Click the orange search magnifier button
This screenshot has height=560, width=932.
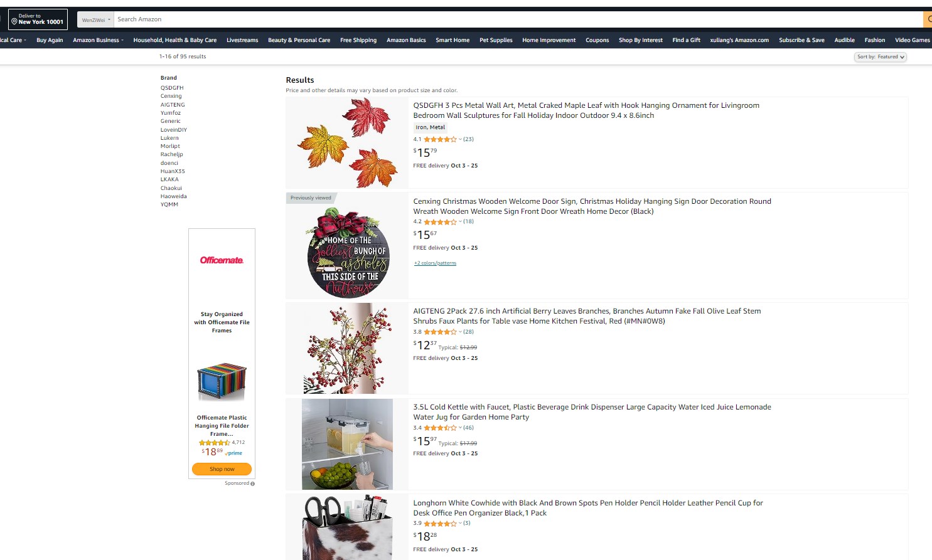[928, 19]
